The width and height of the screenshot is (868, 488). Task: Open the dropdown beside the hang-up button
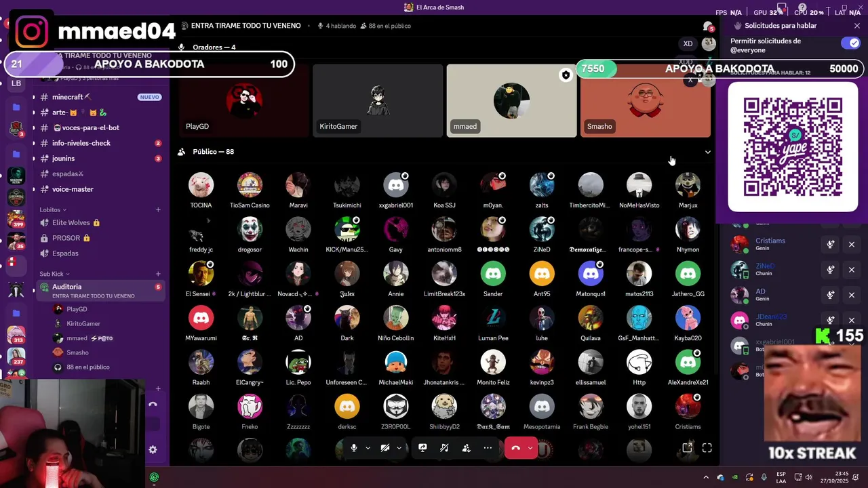coord(530,448)
